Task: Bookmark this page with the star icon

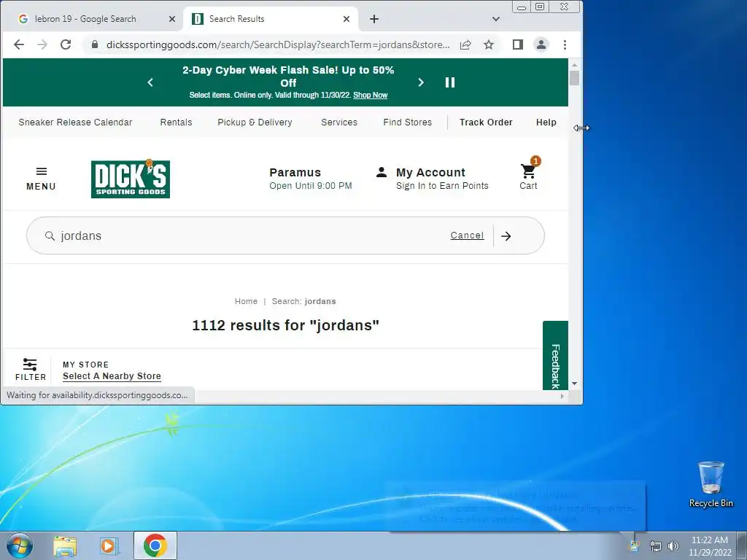Action: 489,44
